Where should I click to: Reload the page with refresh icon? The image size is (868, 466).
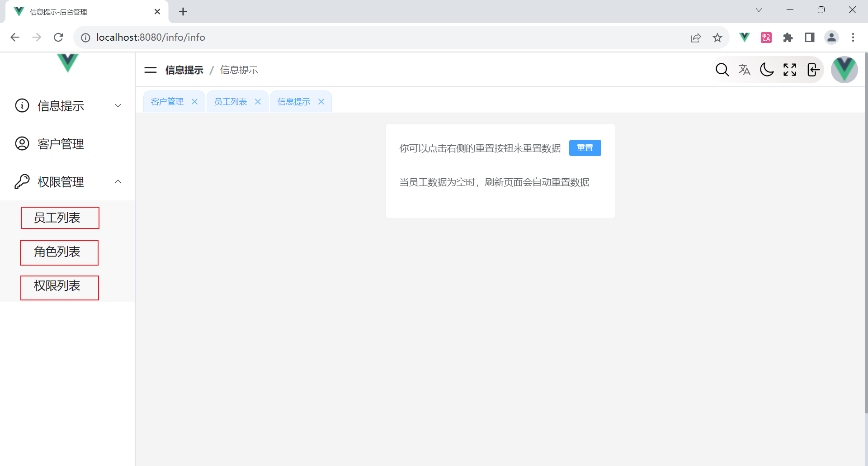[58, 37]
